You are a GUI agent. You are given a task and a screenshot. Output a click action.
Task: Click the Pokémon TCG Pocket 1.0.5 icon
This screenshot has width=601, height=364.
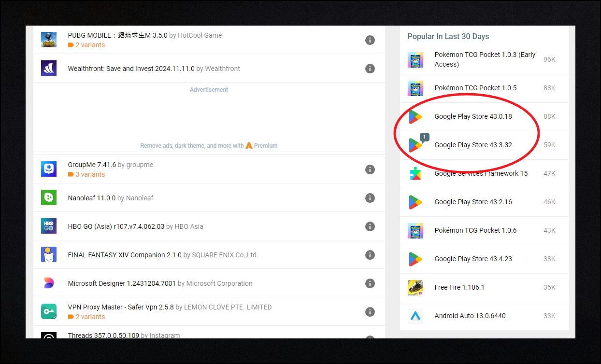tap(415, 88)
